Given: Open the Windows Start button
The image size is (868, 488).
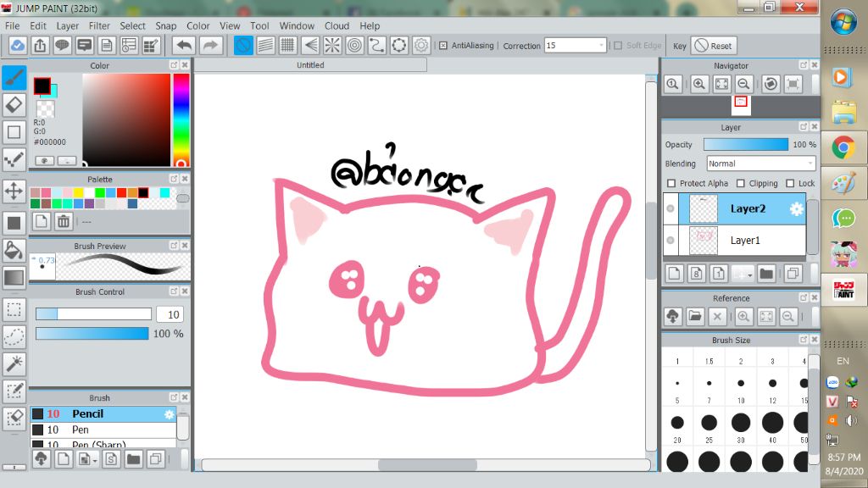Looking at the screenshot, I should tap(843, 22).
